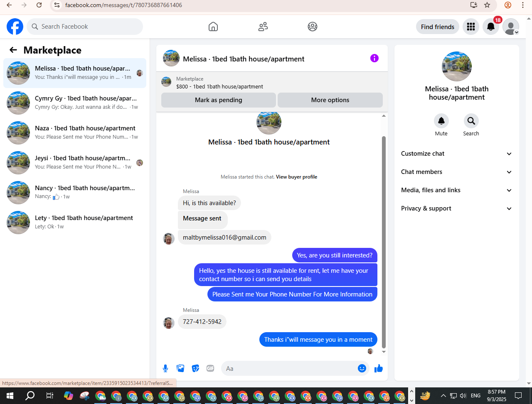Open the Facebook logo home link
The width and height of the screenshot is (532, 404).
15,27
